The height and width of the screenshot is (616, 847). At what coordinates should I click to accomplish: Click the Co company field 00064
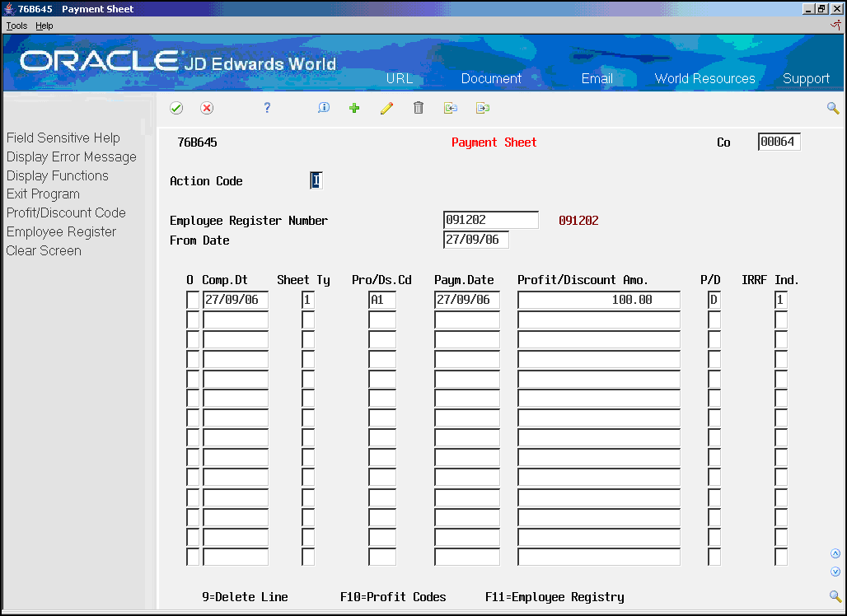coord(779,142)
